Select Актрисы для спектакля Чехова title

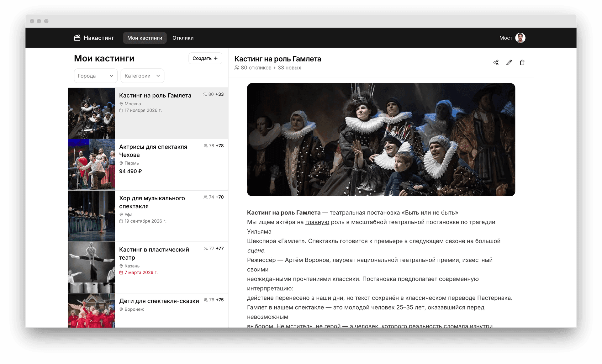pyautogui.click(x=153, y=151)
